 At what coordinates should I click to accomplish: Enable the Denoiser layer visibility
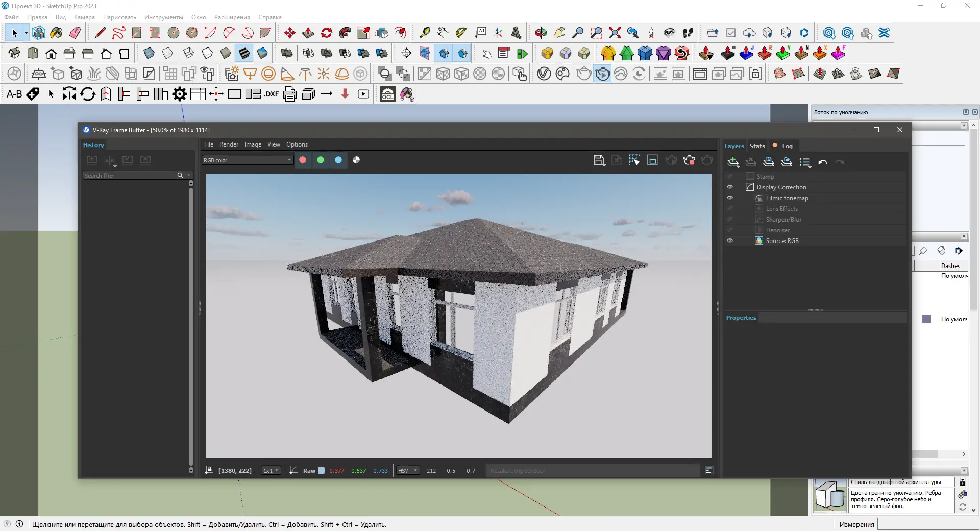pos(730,230)
